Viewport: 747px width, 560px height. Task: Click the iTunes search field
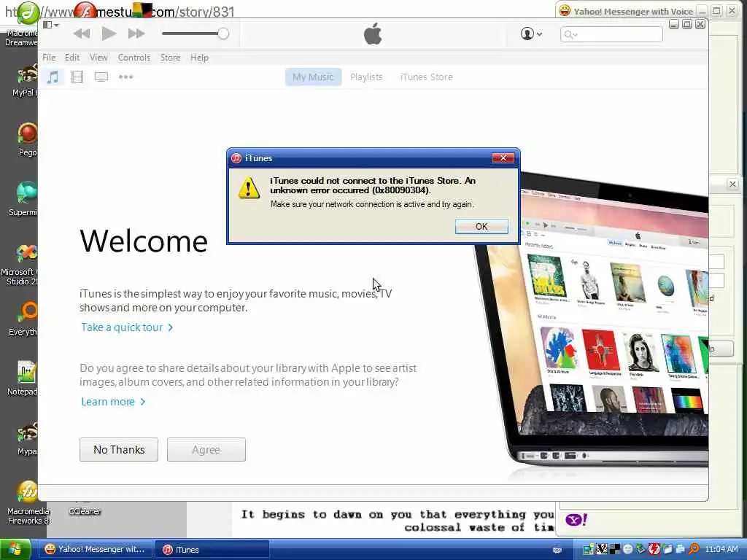coord(611,34)
